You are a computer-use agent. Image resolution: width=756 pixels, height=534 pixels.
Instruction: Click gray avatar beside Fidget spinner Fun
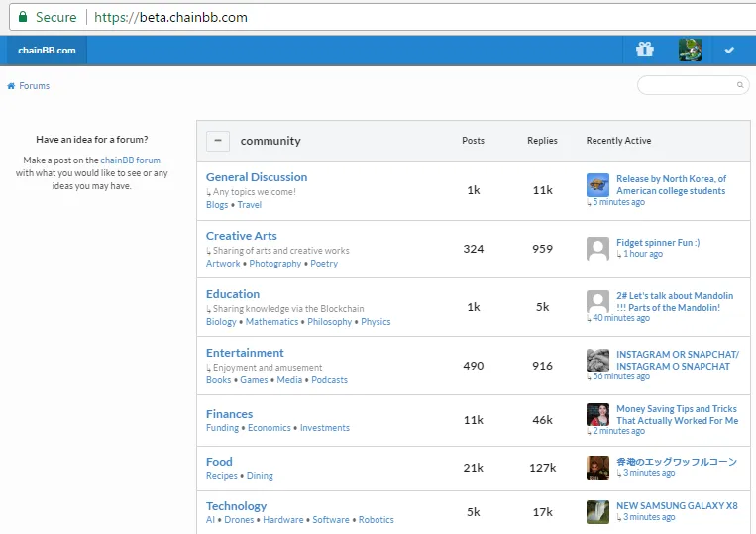tap(597, 249)
